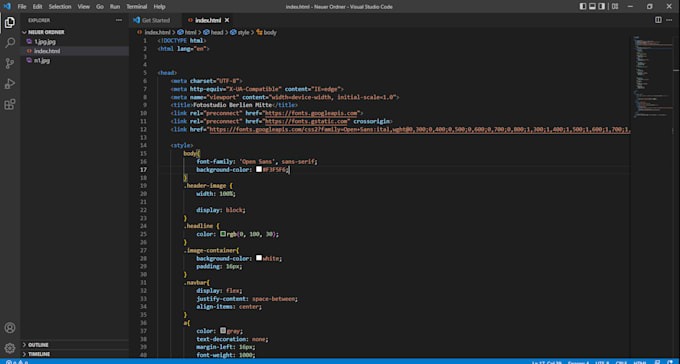Open the Search view
The image size is (680, 364).
point(10,43)
